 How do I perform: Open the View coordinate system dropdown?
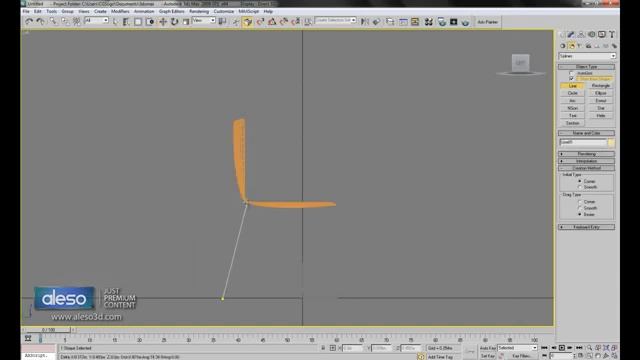(203, 20)
